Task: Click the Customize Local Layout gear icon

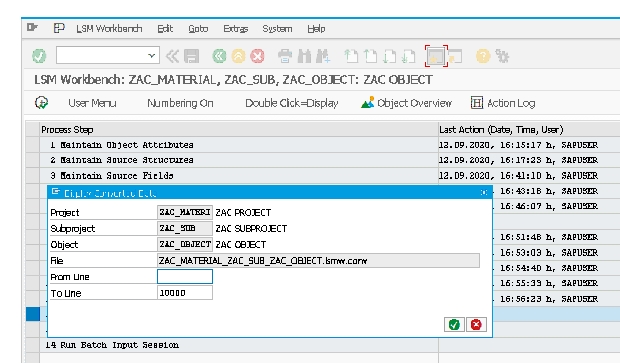Action: tap(502, 56)
